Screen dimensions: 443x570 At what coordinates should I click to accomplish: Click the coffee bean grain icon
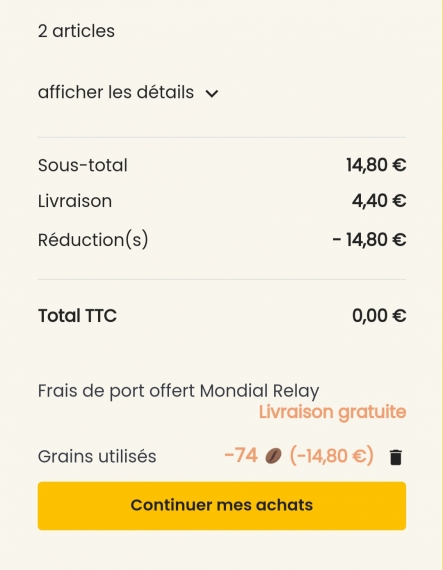(273, 456)
